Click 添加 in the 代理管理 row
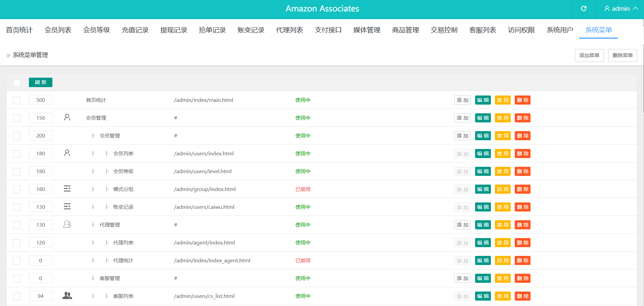 462,225
